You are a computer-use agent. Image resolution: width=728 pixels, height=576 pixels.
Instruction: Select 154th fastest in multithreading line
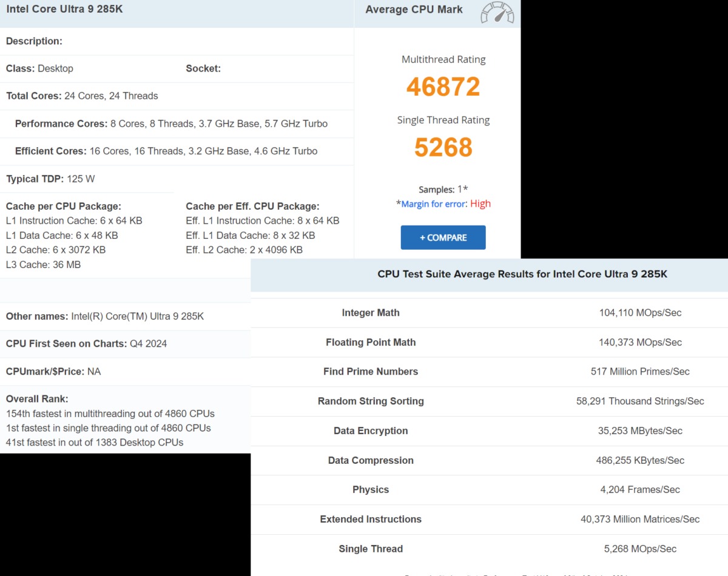(110, 414)
